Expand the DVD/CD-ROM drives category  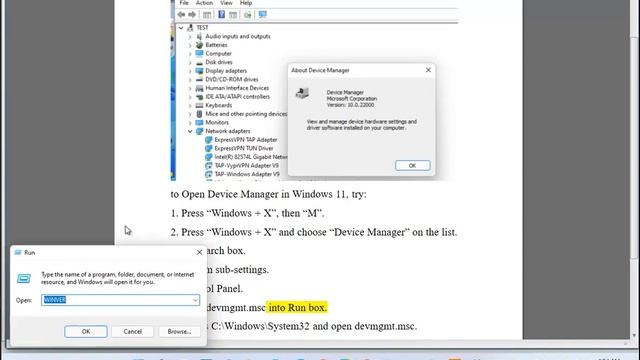pyautogui.click(x=190, y=80)
